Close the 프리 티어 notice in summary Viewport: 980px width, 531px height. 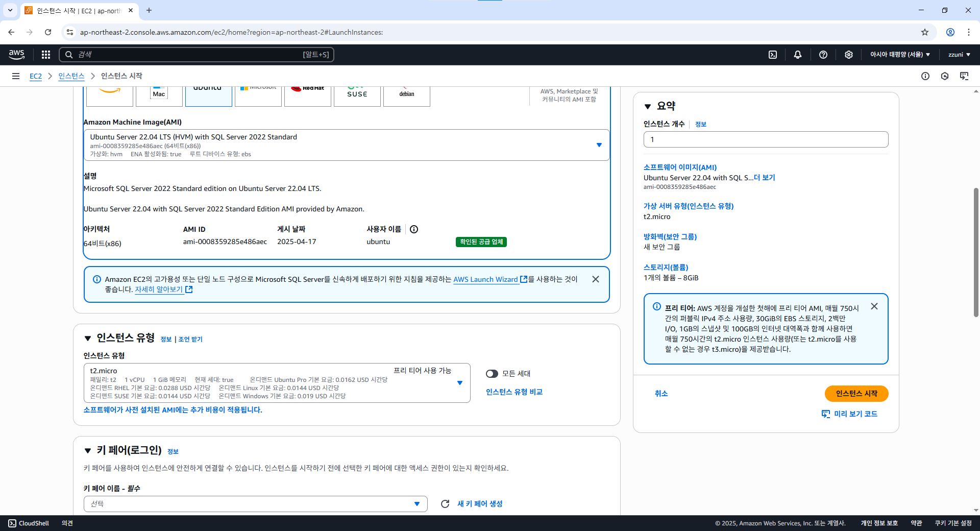click(x=874, y=306)
